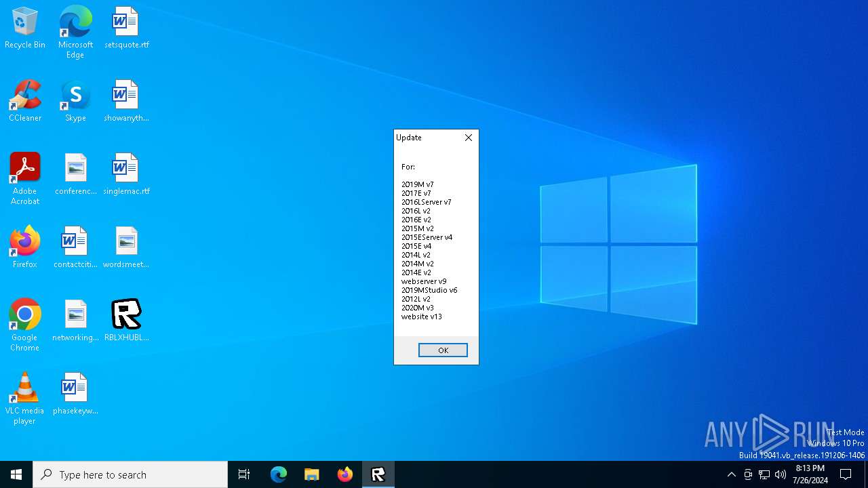868x488 pixels.
Task: Select the showanyth... document icon
Action: [126, 101]
